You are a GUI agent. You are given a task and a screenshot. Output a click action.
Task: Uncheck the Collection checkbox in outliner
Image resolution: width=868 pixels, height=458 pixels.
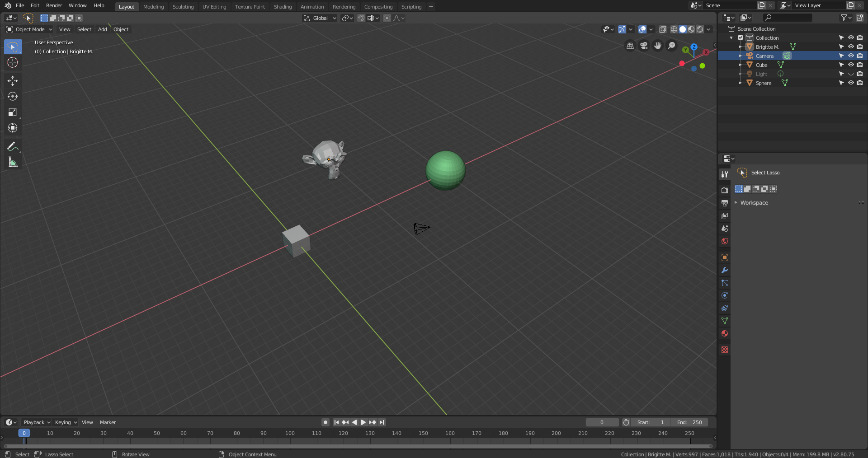tap(741, 37)
